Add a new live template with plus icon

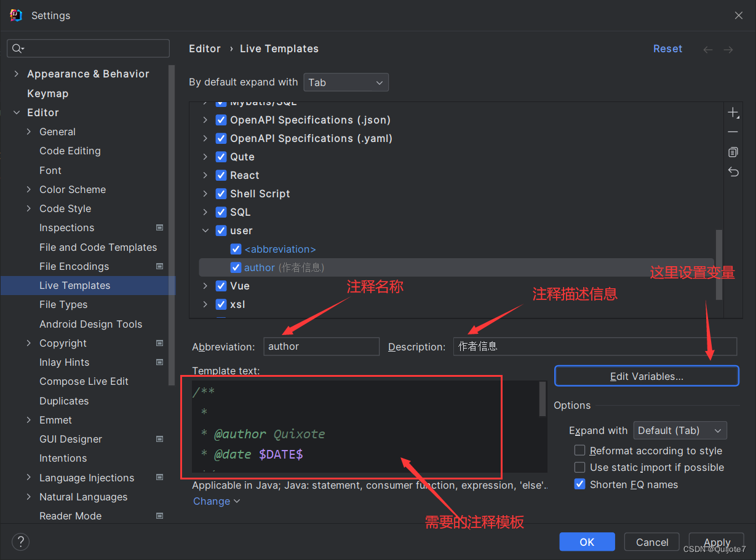click(733, 113)
